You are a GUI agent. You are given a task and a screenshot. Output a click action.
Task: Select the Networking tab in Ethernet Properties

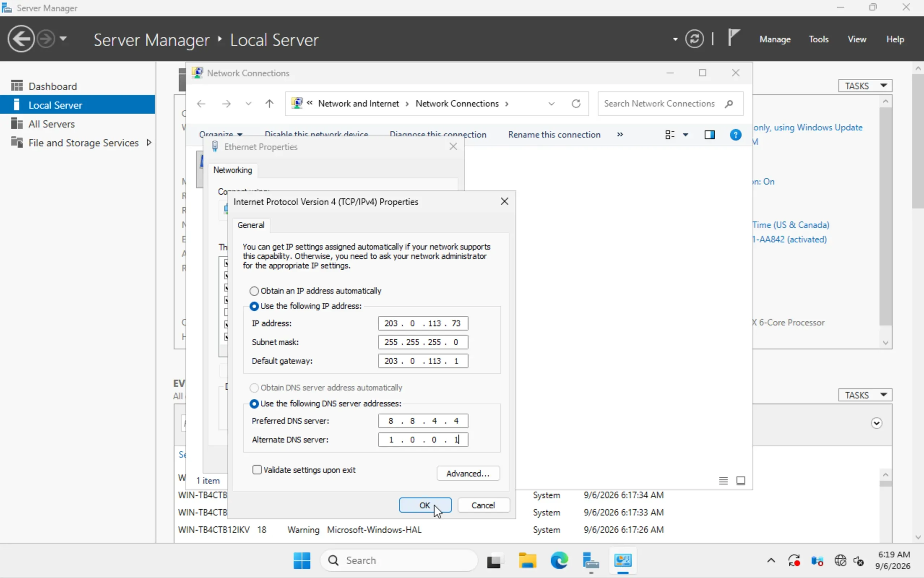232,170
